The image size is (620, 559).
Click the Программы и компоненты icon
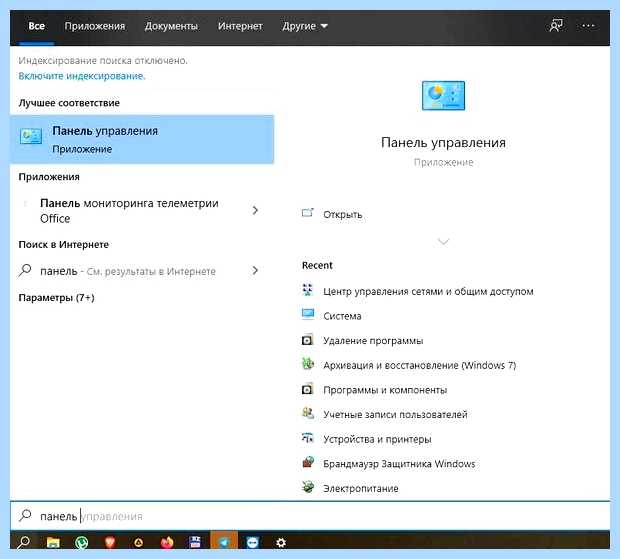tap(308, 389)
